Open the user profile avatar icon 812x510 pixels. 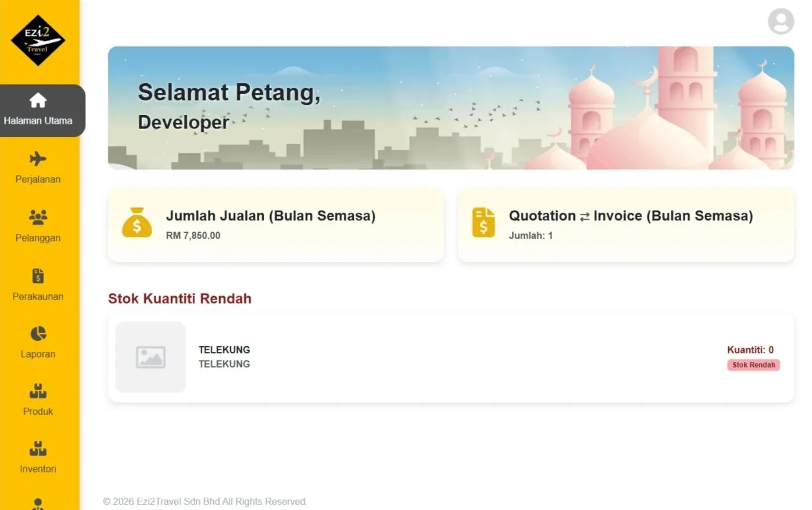click(x=781, y=21)
